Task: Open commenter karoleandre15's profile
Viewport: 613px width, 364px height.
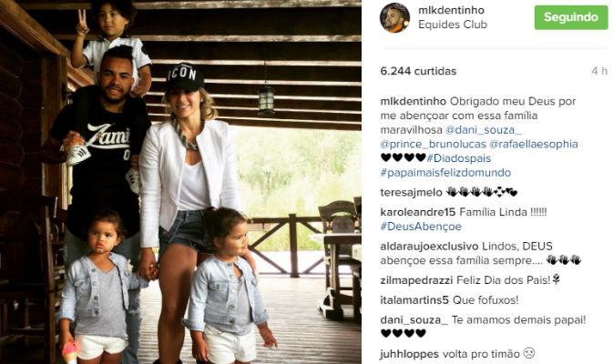Action: click(418, 212)
